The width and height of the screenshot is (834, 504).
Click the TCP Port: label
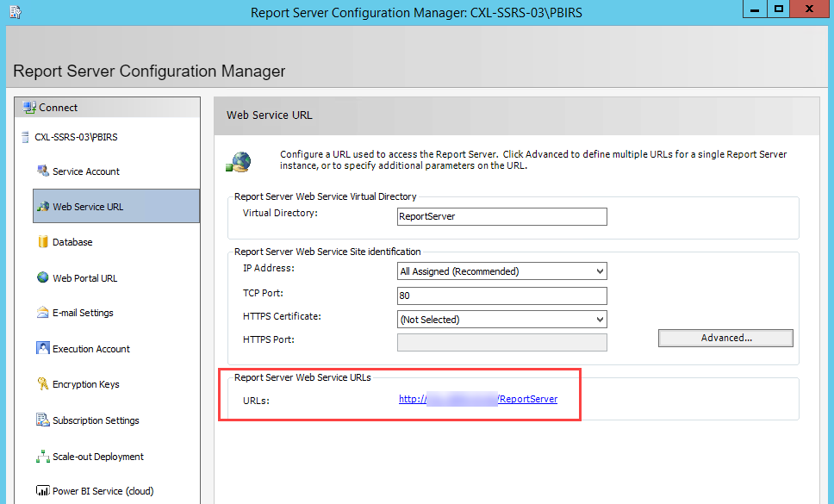tap(263, 294)
